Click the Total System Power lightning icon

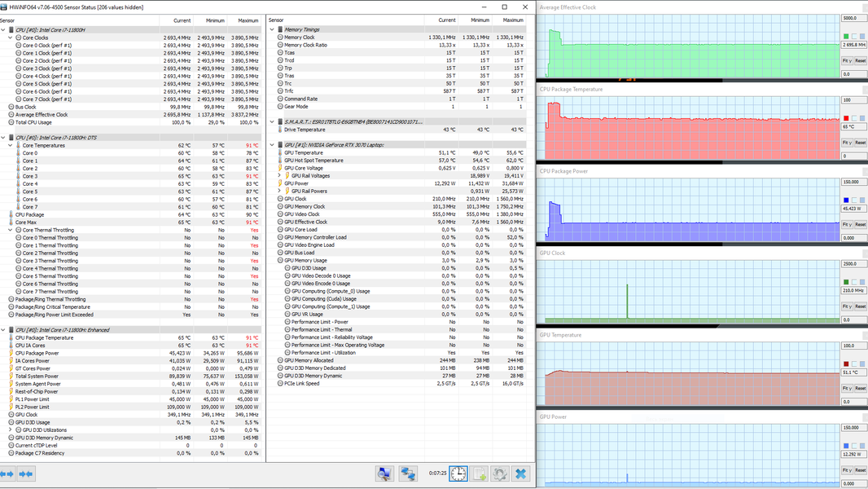click(x=11, y=376)
